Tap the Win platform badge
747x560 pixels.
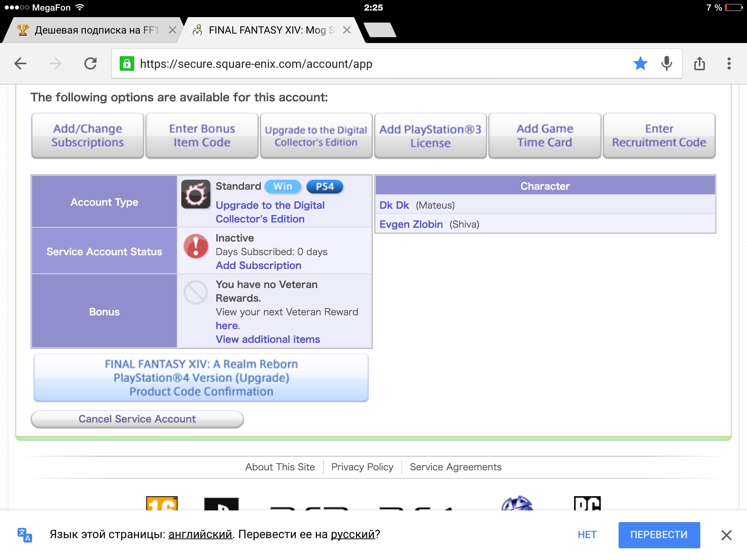click(x=283, y=187)
